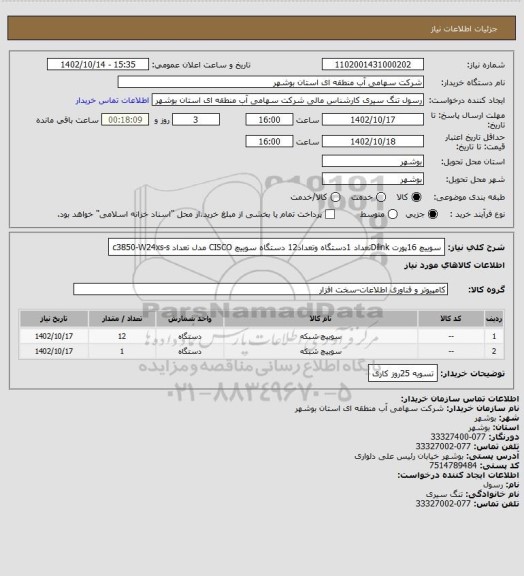Click unit دستگاه in row 2

pyautogui.click(x=190, y=352)
